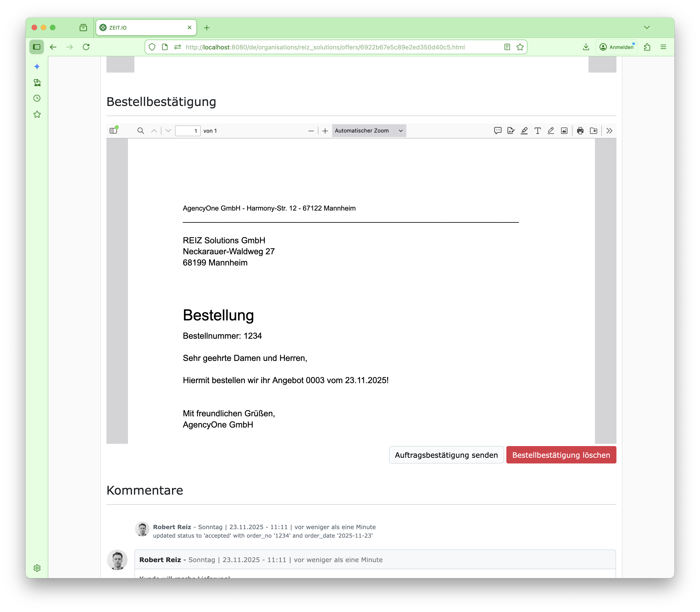Image resolution: width=700 pixels, height=612 pixels.
Task: Toggle the highlight annotation tool
Action: (x=524, y=130)
